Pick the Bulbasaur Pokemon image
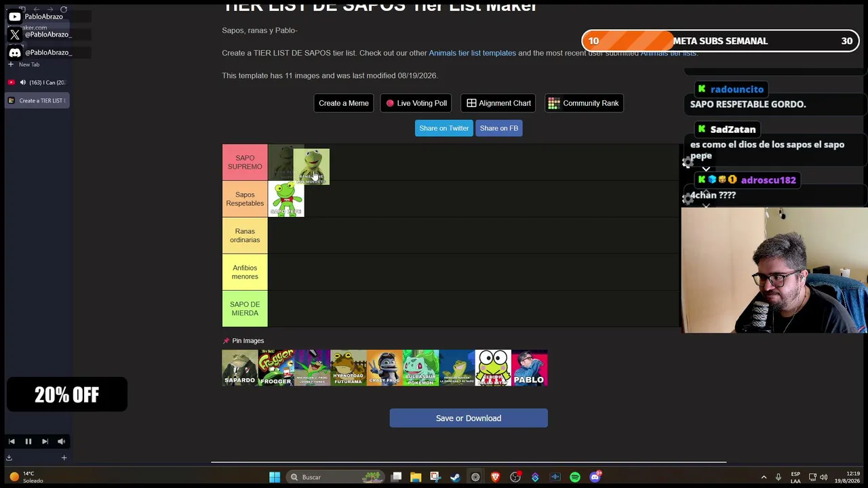This screenshot has height=488, width=868. [x=421, y=367]
